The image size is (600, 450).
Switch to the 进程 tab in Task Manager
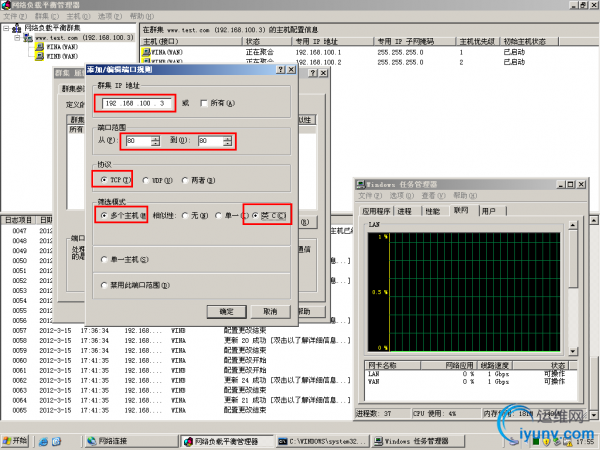[405, 211]
